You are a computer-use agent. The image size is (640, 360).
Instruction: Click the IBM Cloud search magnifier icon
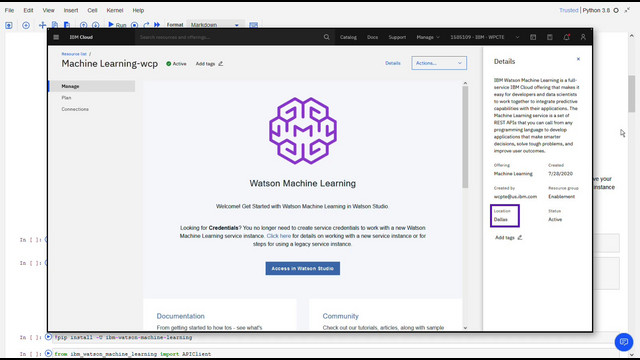coord(327,37)
